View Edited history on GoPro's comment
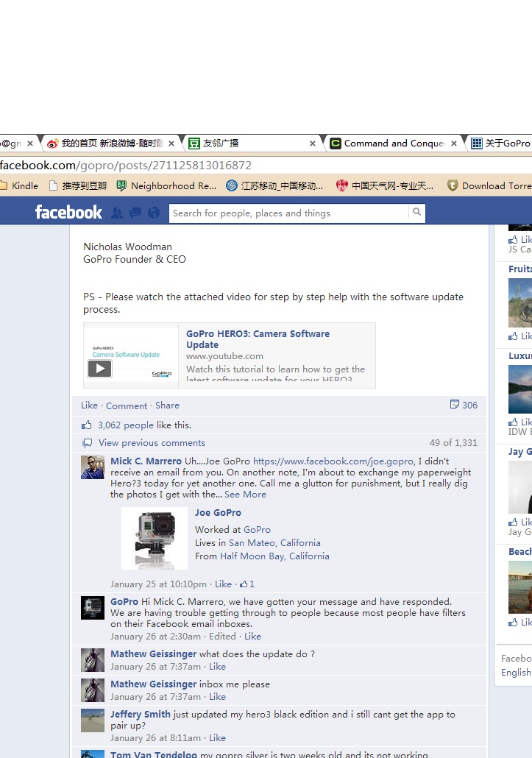 click(x=222, y=636)
